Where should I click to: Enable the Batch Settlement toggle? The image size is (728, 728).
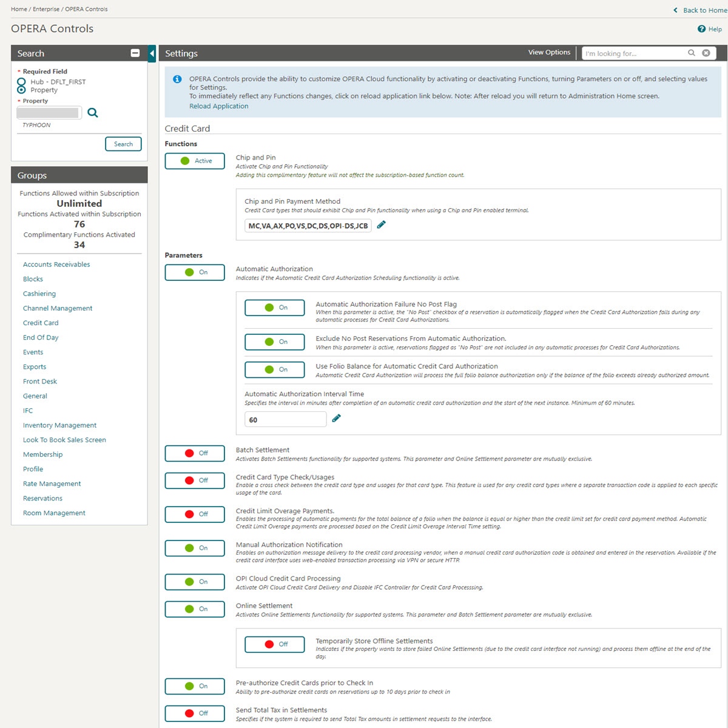pyautogui.click(x=194, y=453)
